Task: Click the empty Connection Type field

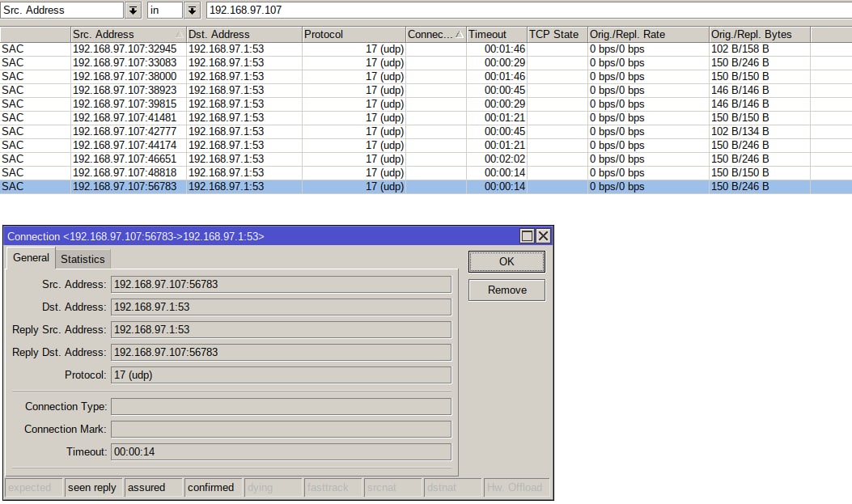Action: (281, 407)
